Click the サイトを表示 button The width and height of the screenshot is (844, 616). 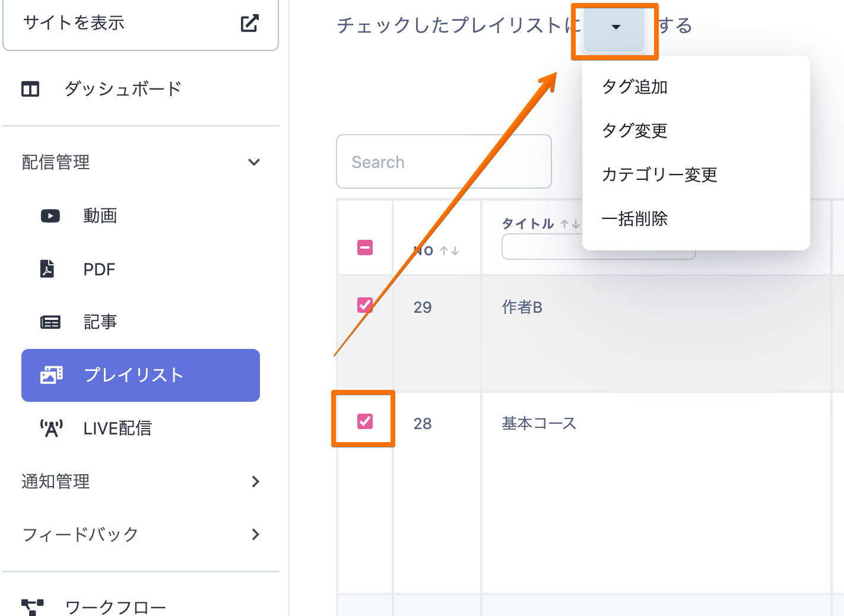point(141,24)
